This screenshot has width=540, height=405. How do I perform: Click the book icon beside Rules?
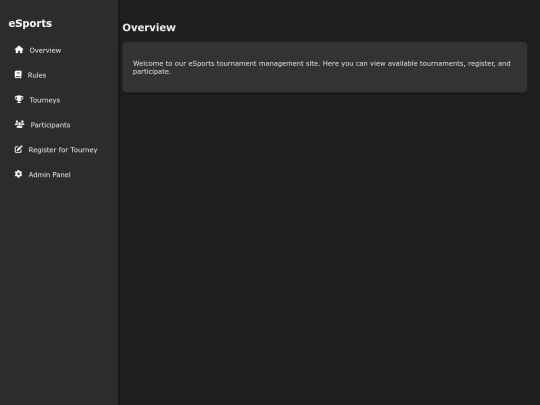point(18,74)
